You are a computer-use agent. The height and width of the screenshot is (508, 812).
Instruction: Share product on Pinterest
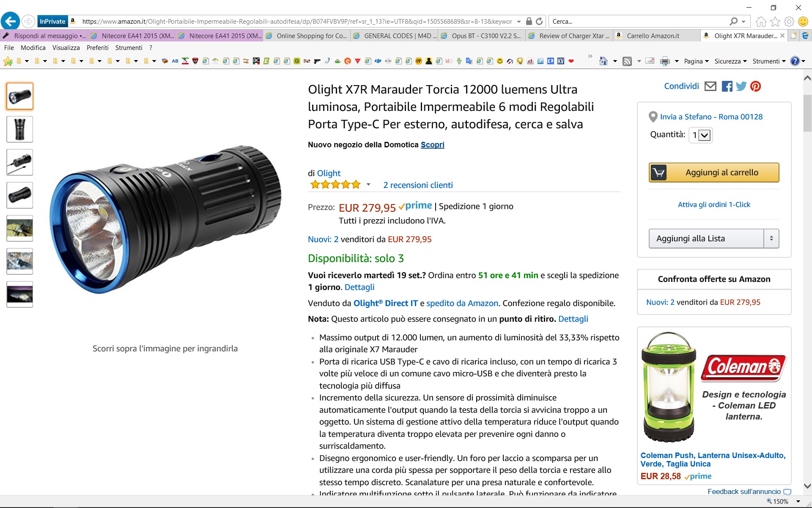pyautogui.click(x=755, y=86)
